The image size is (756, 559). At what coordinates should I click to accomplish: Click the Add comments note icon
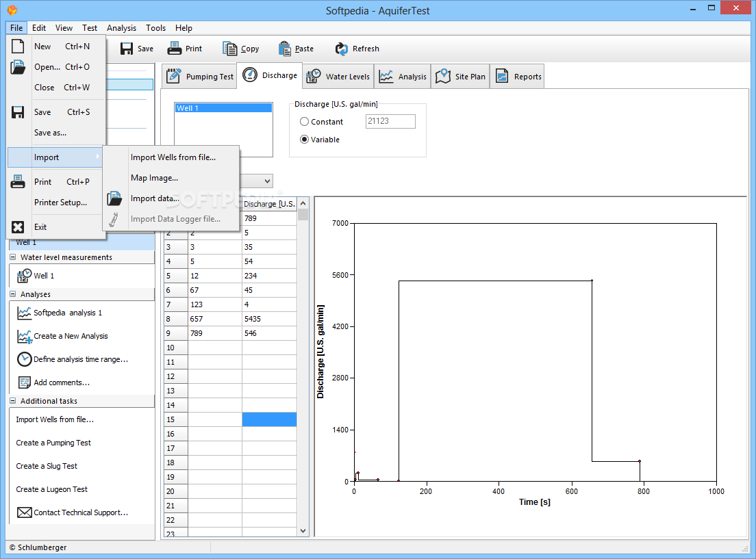pyautogui.click(x=24, y=382)
